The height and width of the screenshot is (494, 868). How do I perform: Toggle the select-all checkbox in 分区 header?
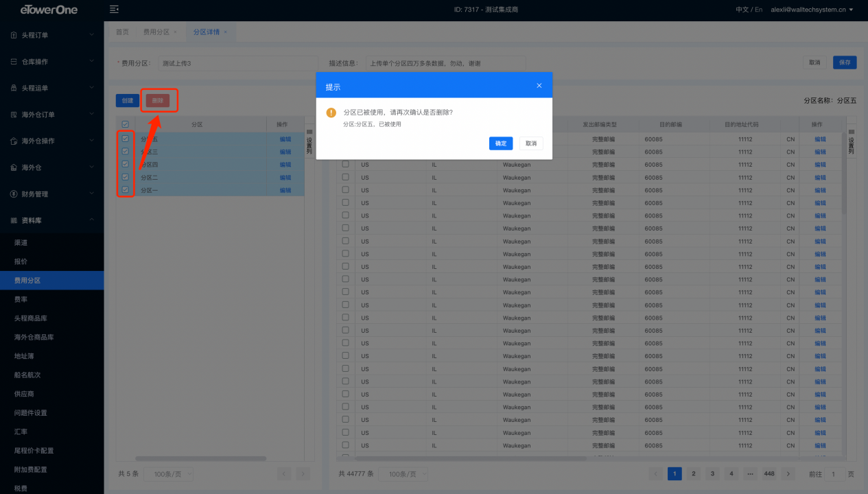click(125, 124)
